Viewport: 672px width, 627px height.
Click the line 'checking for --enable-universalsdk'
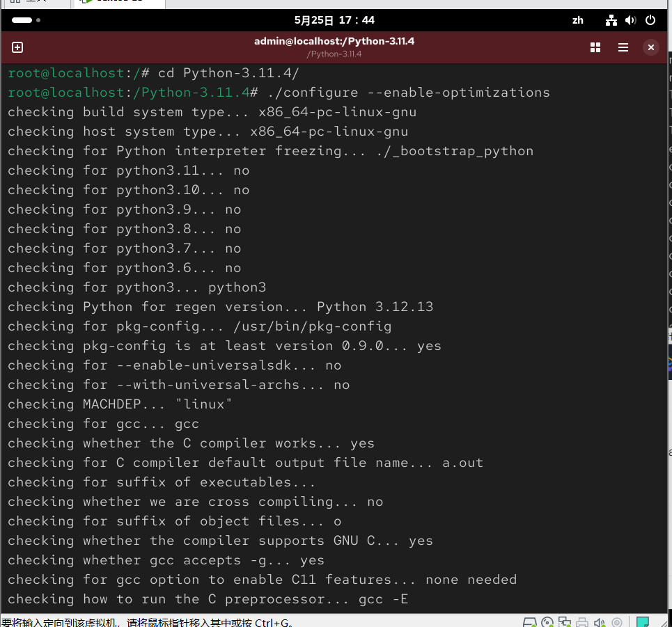pos(174,365)
